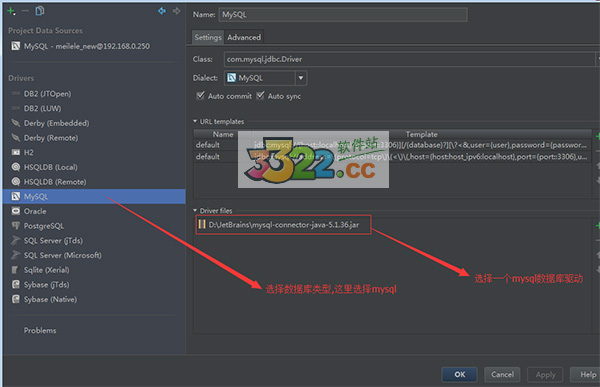This screenshot has height=387, width=600.
Task: Click the duplicate data source icon
Action: [x=39, y=11]
